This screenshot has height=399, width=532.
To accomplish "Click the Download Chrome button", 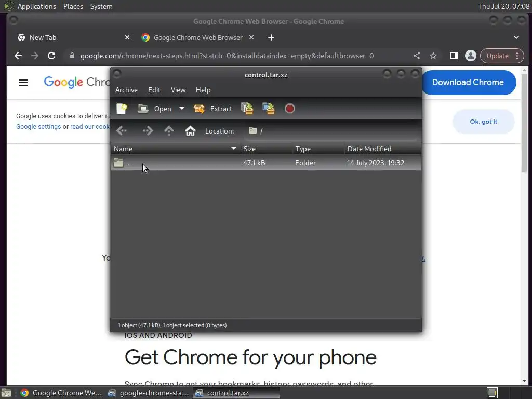I will (x=468, y=83).
